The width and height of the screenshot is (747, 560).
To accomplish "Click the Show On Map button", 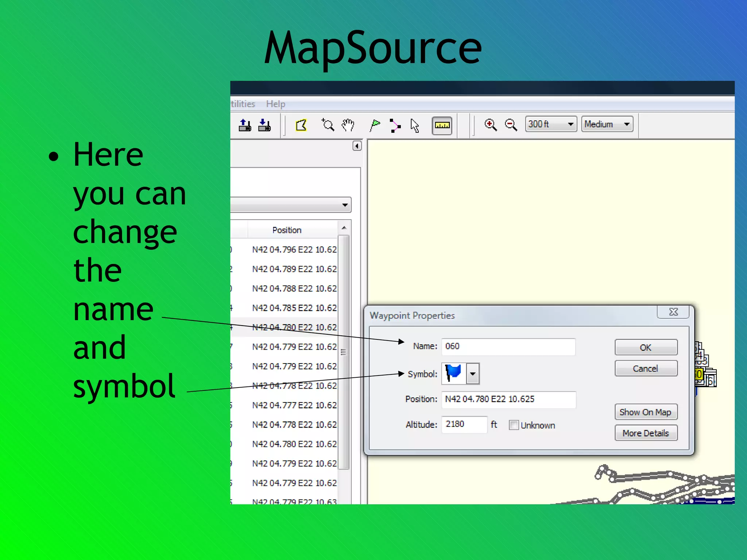I will 646,412.
